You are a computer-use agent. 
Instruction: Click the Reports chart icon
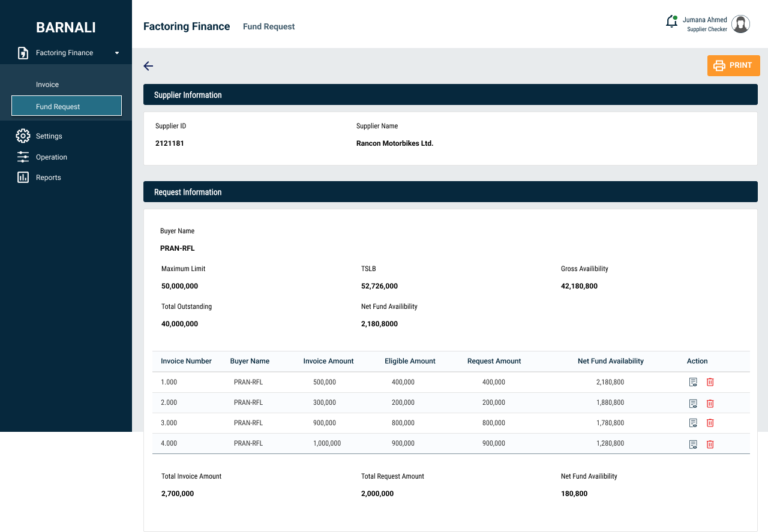coord(23,178)
